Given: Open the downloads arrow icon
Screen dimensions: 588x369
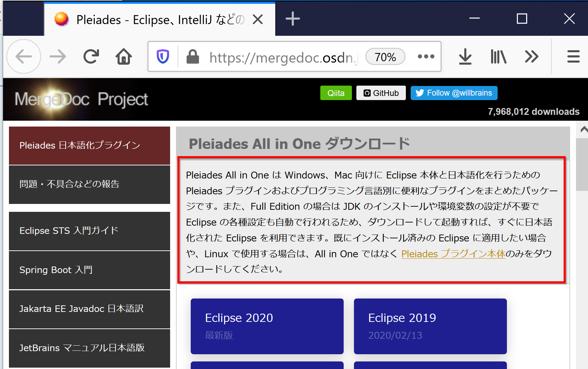Looking at the screenshot, I should [x=465, y=56].
